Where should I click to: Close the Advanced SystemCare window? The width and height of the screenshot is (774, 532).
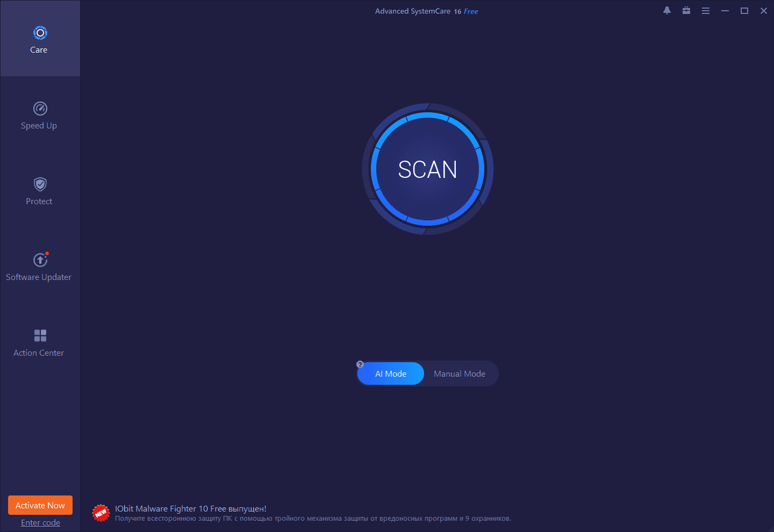pyautogui.click(x=764, y=11)
